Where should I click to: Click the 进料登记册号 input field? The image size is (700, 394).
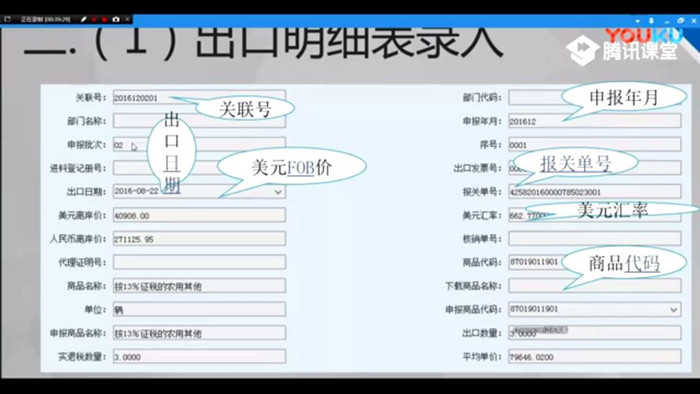click(199, 168)
